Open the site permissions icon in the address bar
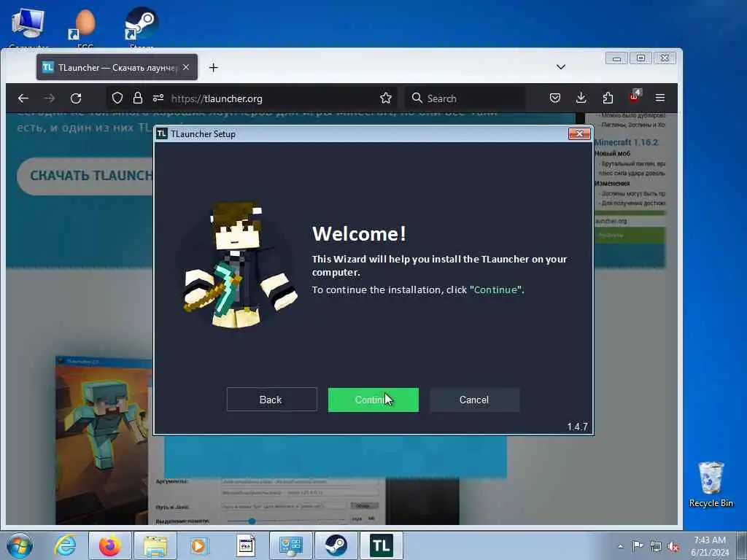 click(158, 98)
